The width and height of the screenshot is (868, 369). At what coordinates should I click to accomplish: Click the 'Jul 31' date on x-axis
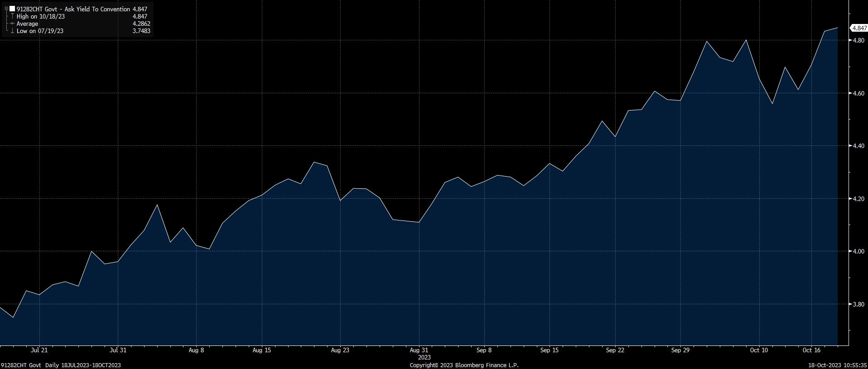(x=118, y=350)
